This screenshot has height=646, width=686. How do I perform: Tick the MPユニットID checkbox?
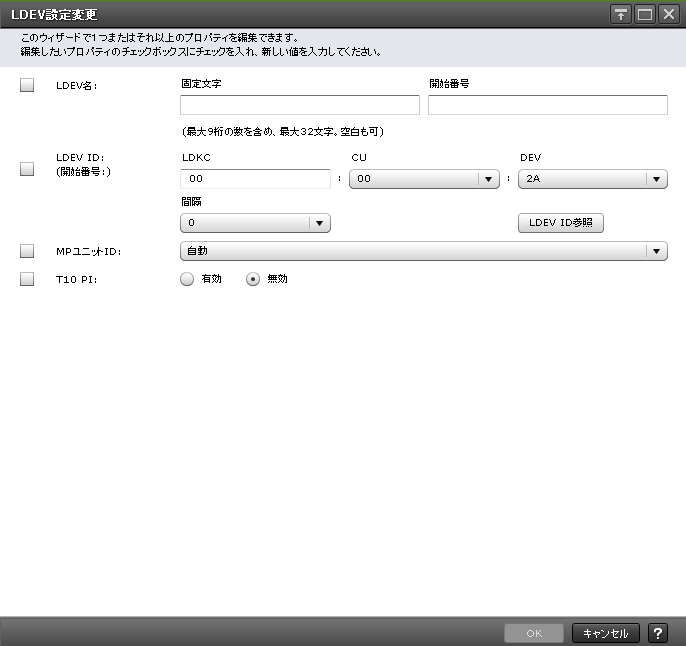(x=27, y=252)
